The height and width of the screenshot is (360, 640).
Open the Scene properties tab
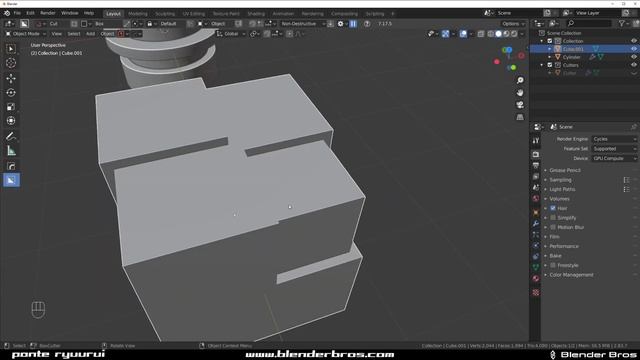point(536,188)
